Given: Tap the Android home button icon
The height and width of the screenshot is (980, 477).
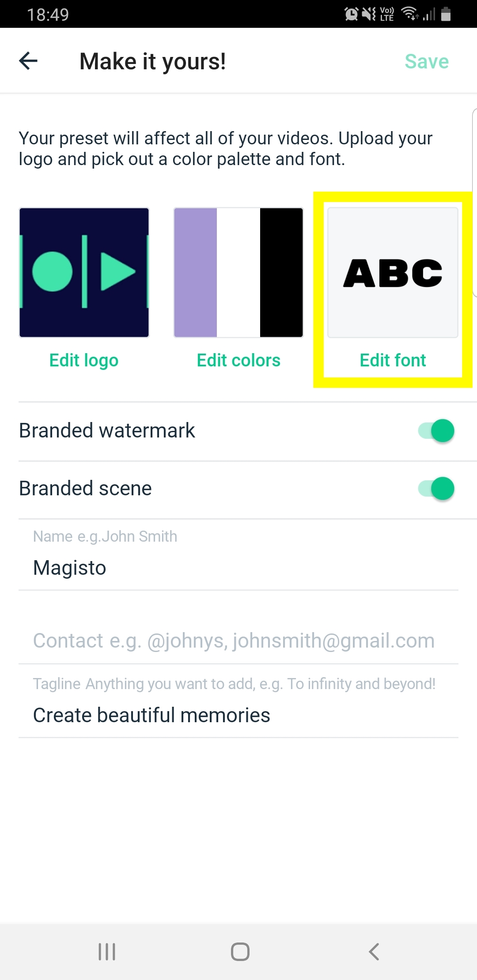Looking at the screenshot, I should (x=240, y=952).
